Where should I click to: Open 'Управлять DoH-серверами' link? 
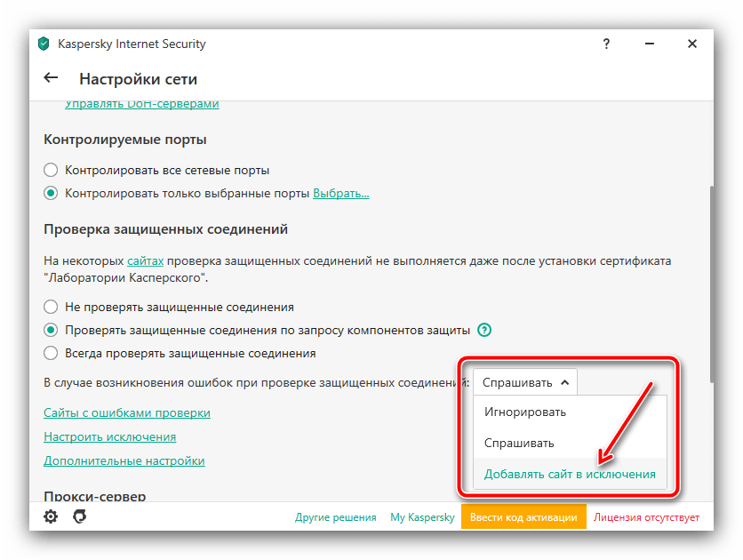click(x=142, y=104)
